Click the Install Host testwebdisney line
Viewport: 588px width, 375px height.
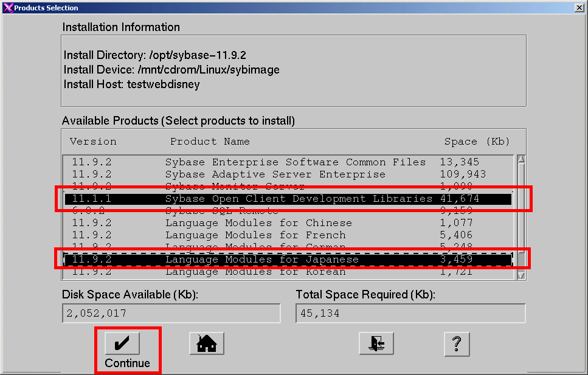tap(131, 84)
